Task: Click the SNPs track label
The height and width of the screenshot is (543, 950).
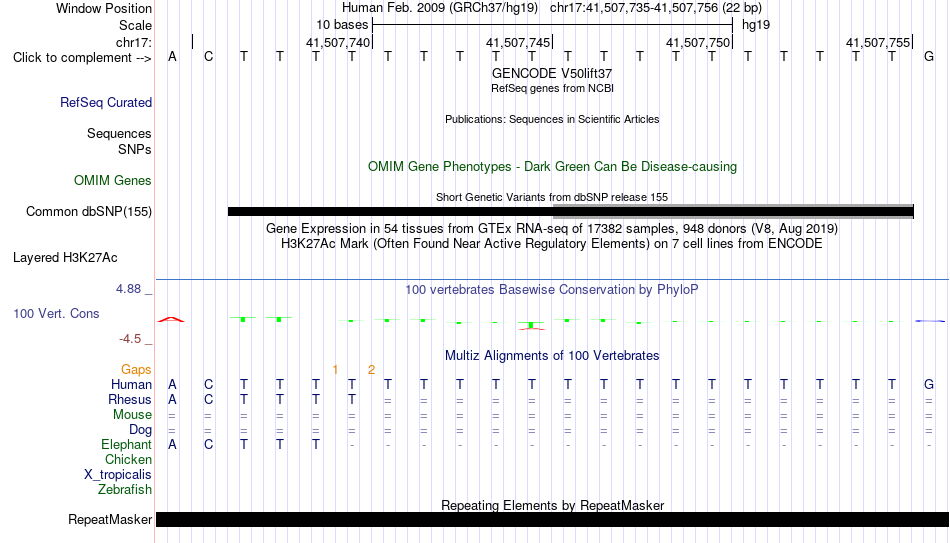Action: point(135,149)
